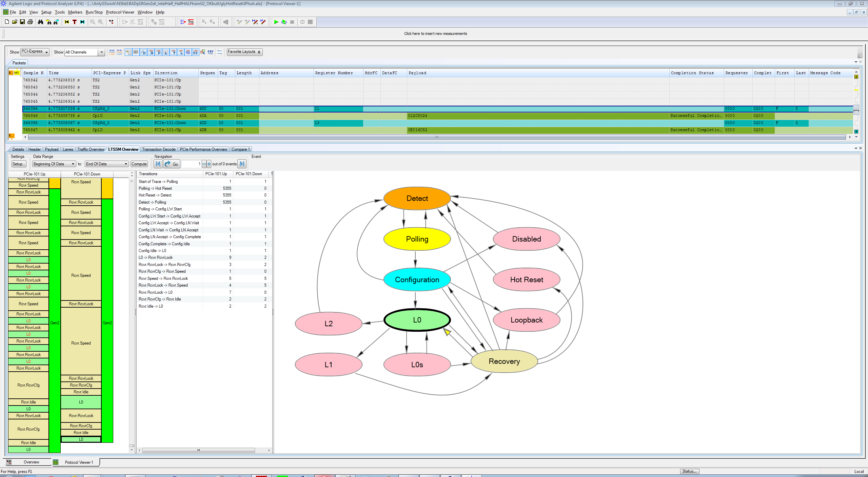The width and height of the screenshot is (868, 477).
Task: Open the PCI-Express Show dropdown
Action: click(35, 52)
